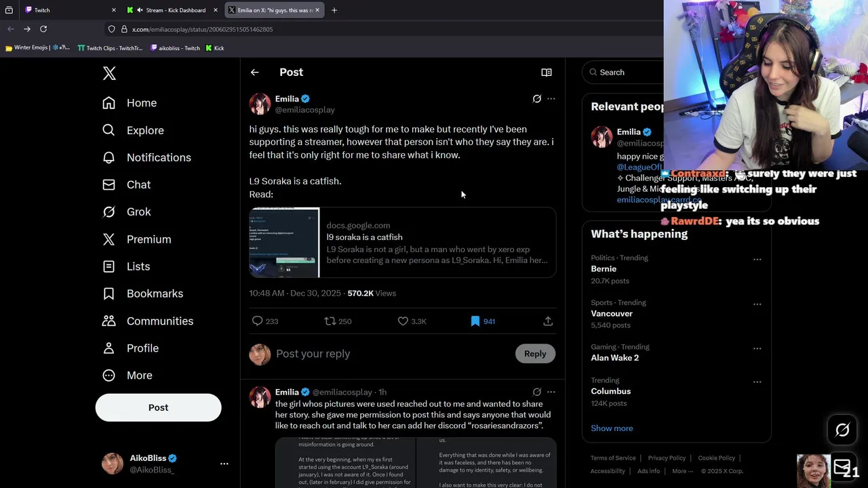Open Ads info footer link
Image resolution: width=868 pixels, height=488 pixels.
click(648, 471)
